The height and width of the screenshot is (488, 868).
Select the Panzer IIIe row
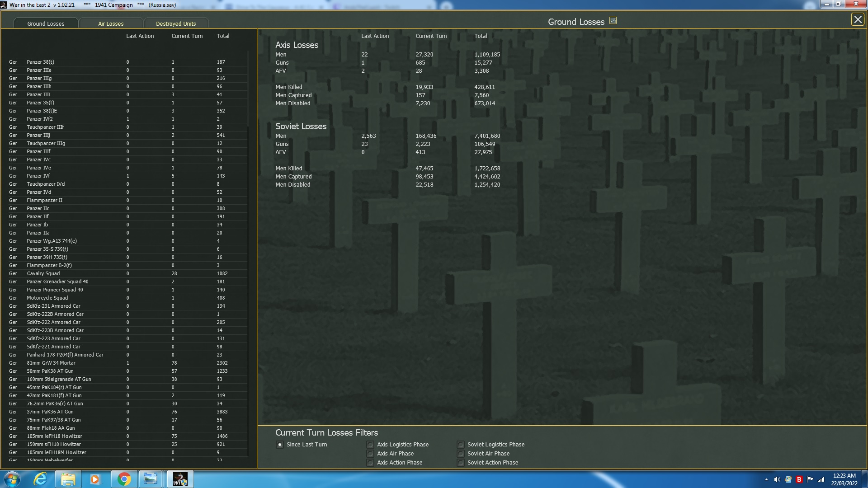[x=127, y=70]
